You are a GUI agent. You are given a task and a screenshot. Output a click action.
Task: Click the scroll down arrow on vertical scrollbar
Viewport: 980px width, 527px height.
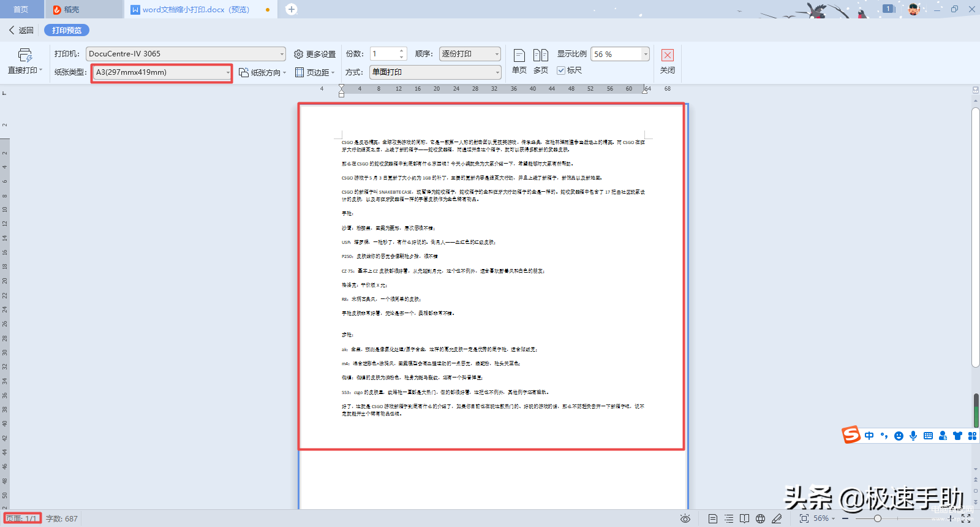pos(975,469)
